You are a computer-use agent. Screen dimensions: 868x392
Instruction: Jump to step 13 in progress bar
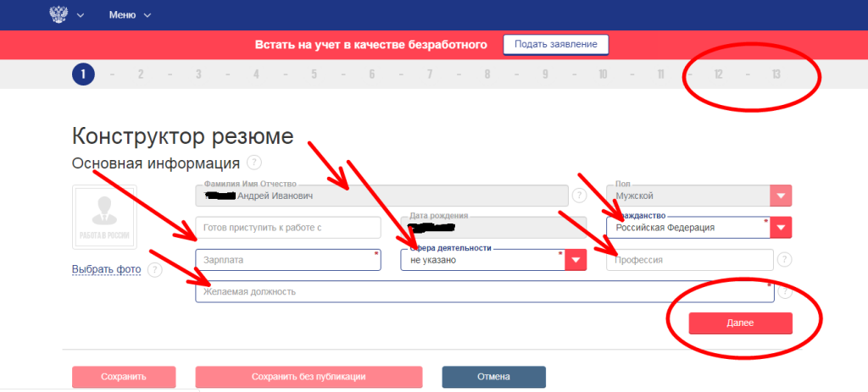(776, 75)
